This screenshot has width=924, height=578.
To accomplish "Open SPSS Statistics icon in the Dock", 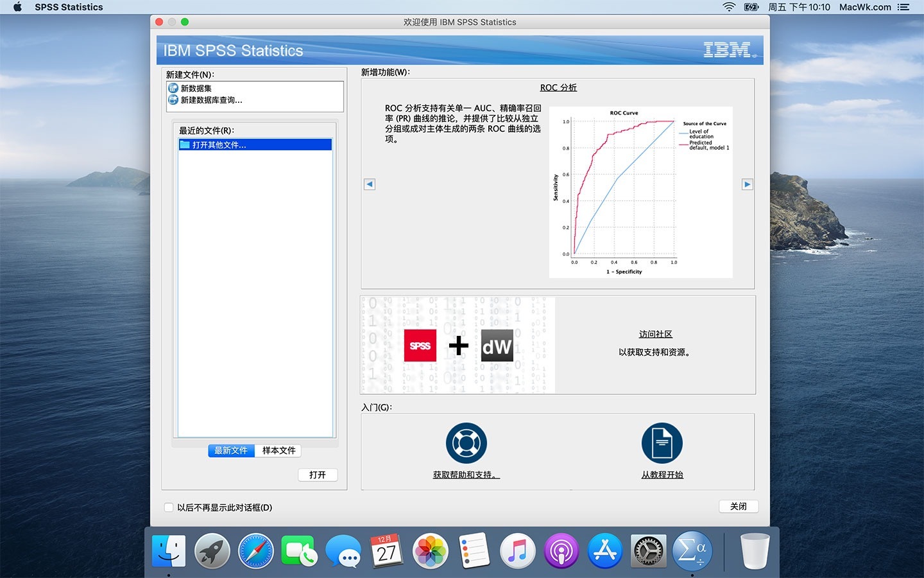I will coord(692,551).
